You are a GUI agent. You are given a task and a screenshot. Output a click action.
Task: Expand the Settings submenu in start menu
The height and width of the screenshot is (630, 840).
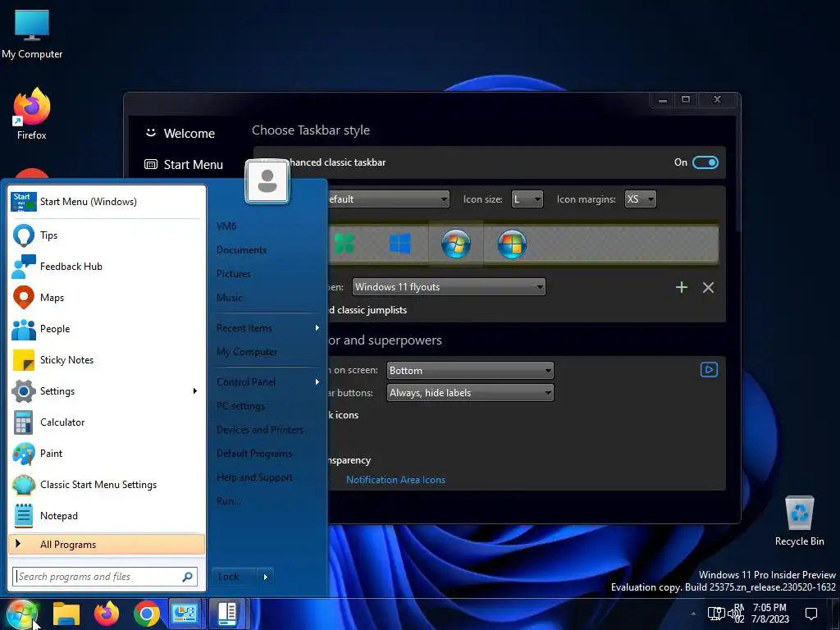click(x=195, y=391)
